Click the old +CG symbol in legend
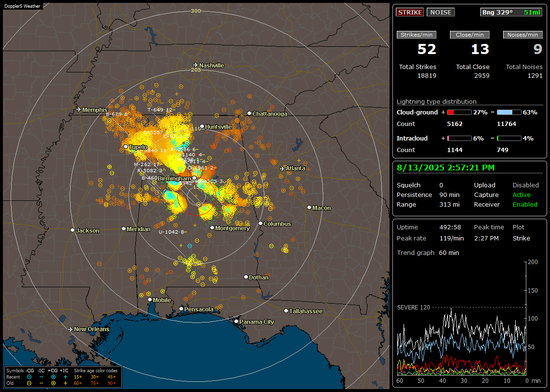The image size is (550, 392). (x=53, y=383)
